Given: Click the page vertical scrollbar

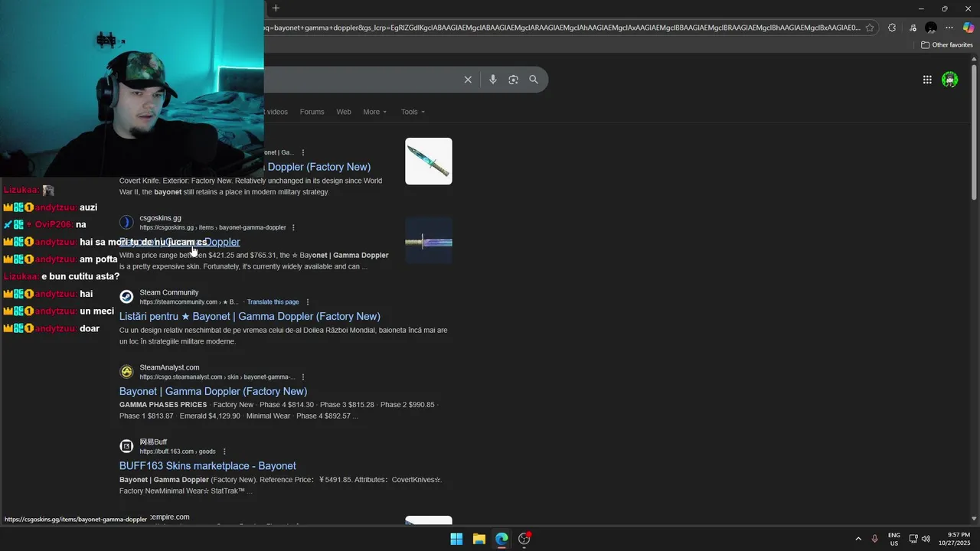Looking at the screenshot, I should (x=974, y=134).
